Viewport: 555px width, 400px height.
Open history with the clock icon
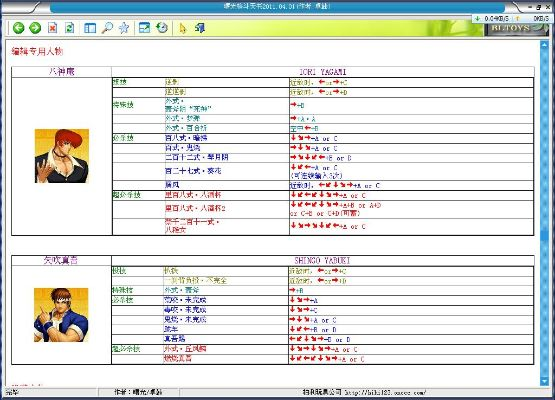162,28
